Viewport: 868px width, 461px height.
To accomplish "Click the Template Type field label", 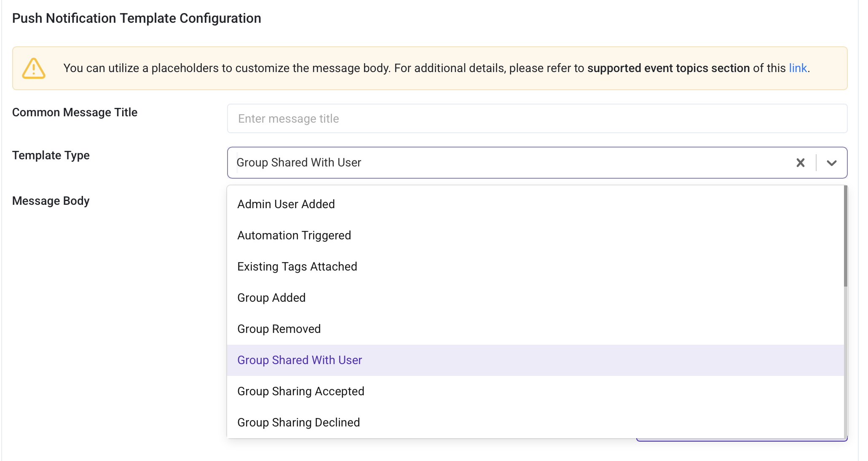I will [x=51, y=155].
